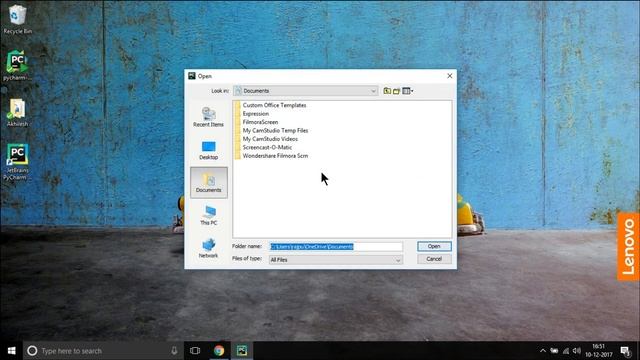
Task: Click the battery icon in system tray
Action: coord(554,351)
